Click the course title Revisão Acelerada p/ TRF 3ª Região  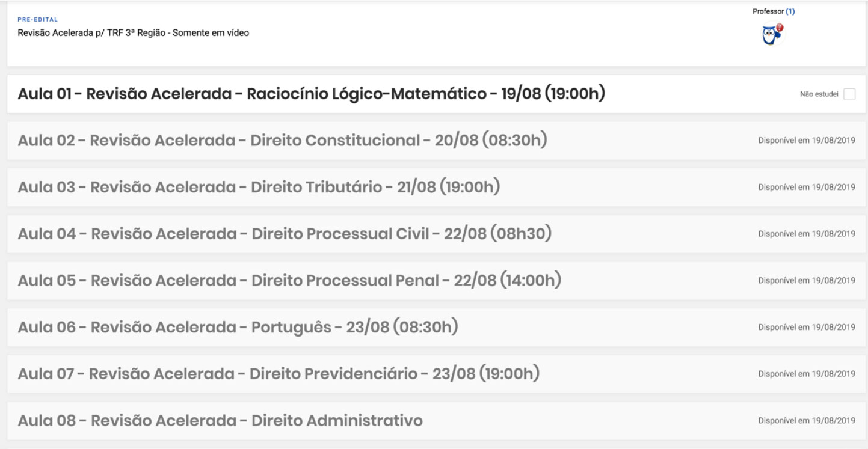pyautogui.click(x=133, y=33)
